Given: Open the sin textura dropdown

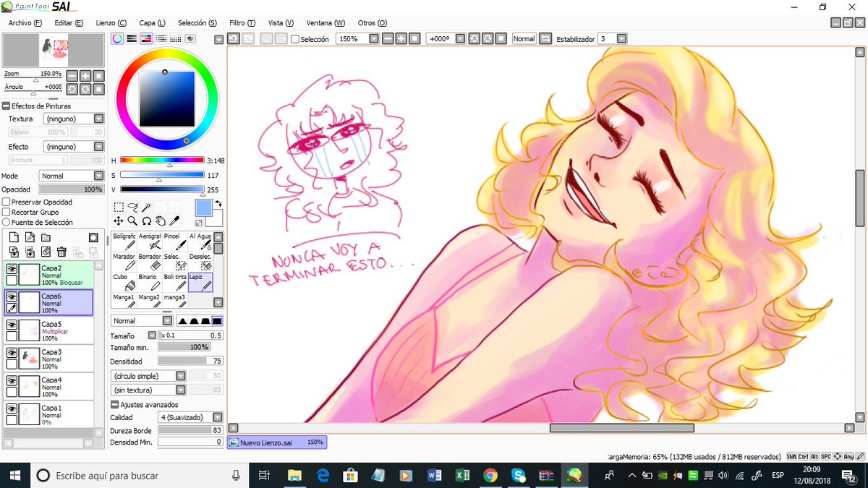Looking at the screenshot, I should (x=149, y=390).
